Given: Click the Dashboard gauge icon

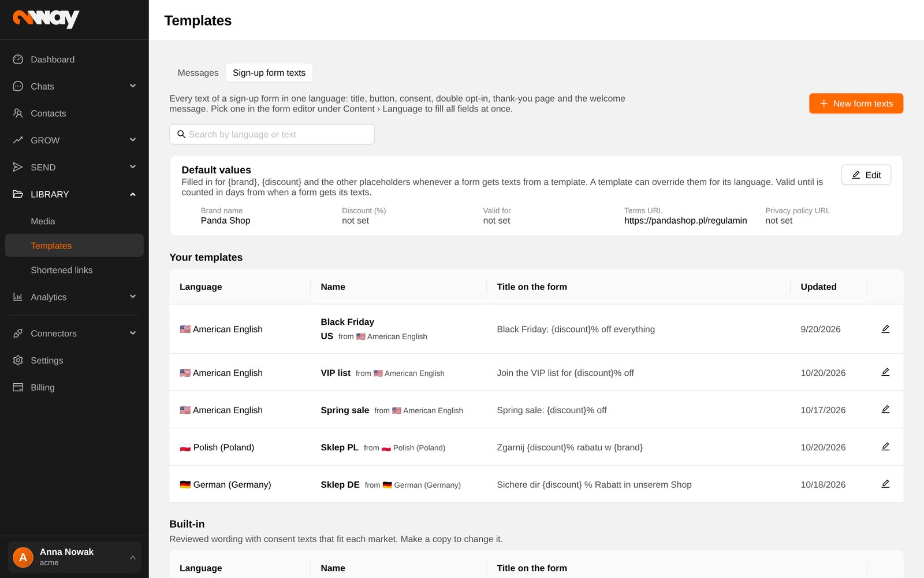Looking at the screenshot, I should (18, 60).
